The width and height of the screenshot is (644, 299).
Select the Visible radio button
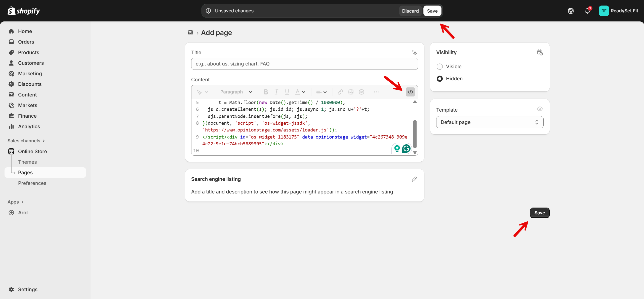pos(439,67)
